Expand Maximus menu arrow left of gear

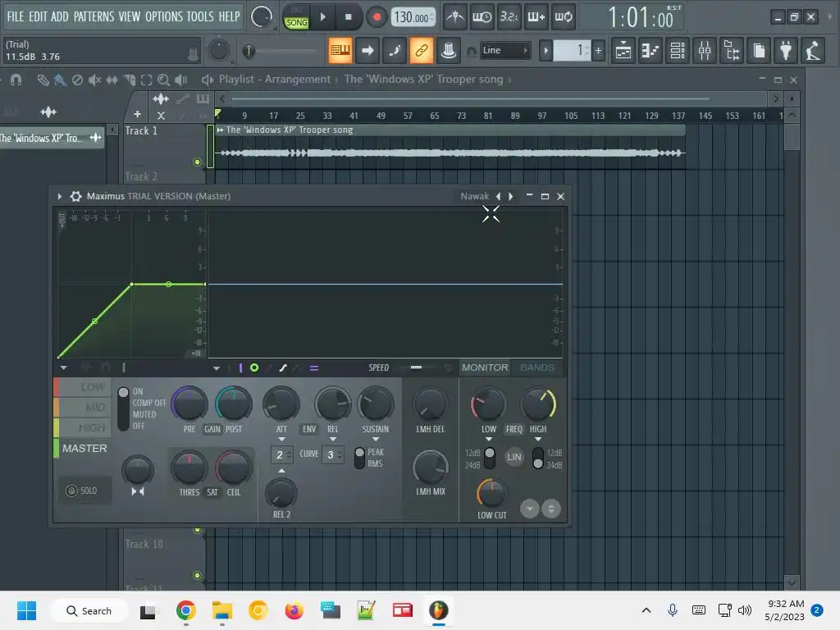(59, 196)
